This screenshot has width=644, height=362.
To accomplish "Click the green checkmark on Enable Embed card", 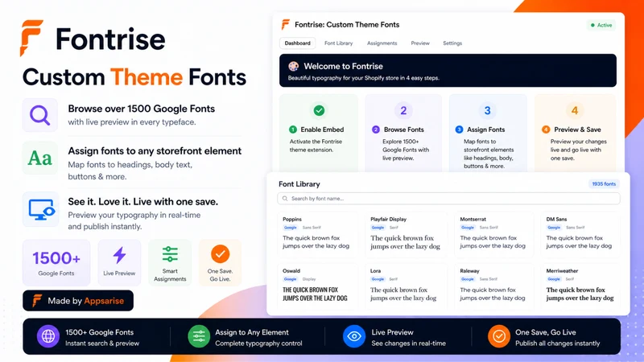I will [x=319, y=110].
